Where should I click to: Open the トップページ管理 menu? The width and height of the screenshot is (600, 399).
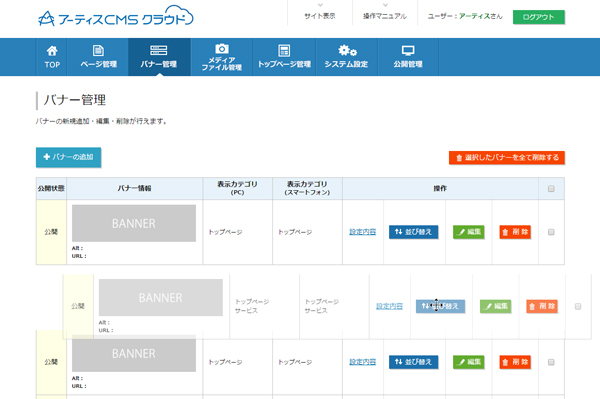point(284,57)
